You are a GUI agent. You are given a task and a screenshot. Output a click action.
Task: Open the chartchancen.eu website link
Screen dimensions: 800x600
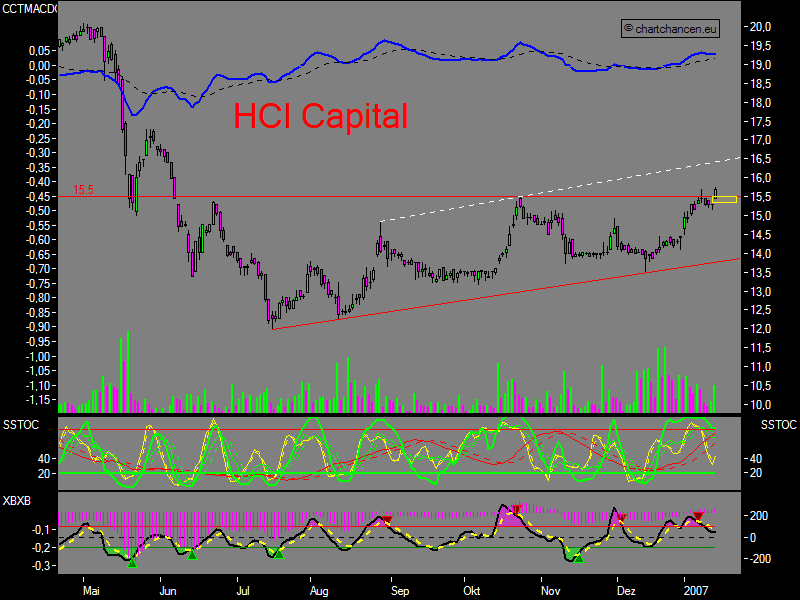click(668, 29)
